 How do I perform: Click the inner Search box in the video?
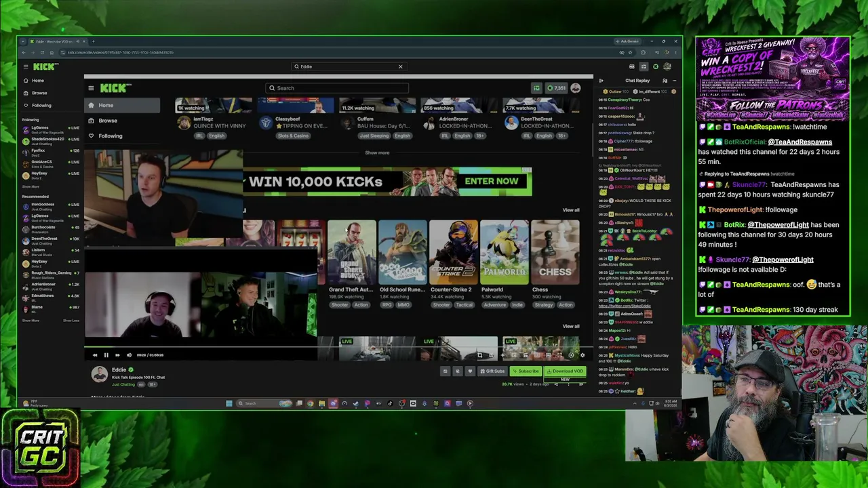(337, 88)
